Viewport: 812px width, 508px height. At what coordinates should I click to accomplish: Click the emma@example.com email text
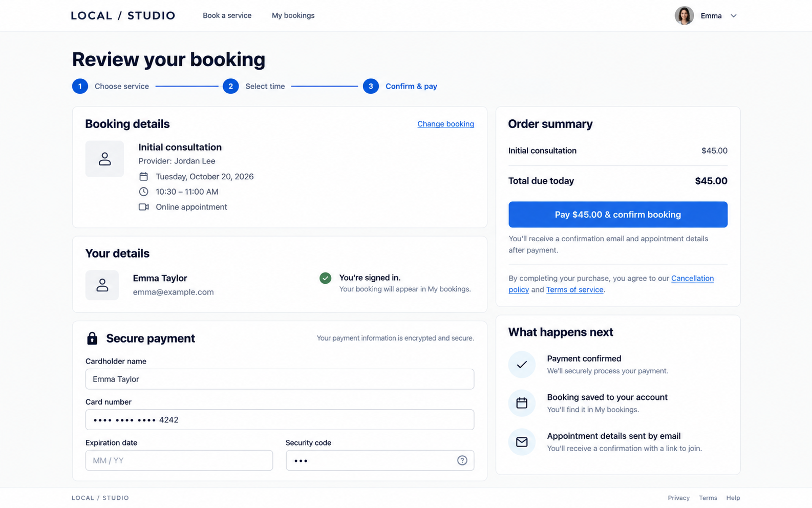173,292
